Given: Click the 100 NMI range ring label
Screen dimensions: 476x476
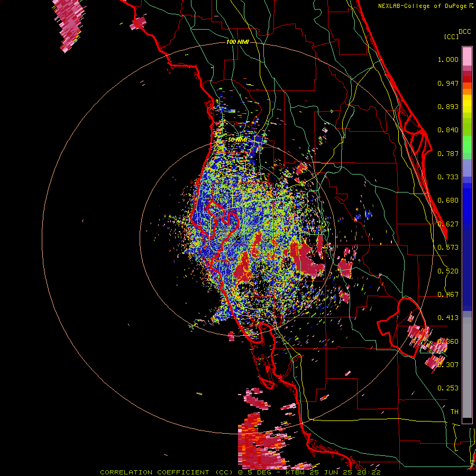Looking at the screenshot, I should 237,42.
